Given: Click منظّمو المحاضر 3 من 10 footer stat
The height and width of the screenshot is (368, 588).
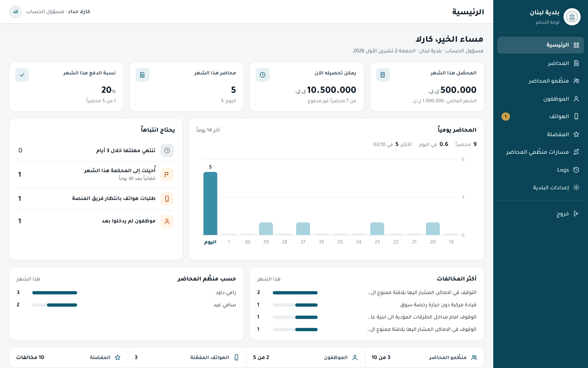Looking at the screenshot, I should (425, 357).
